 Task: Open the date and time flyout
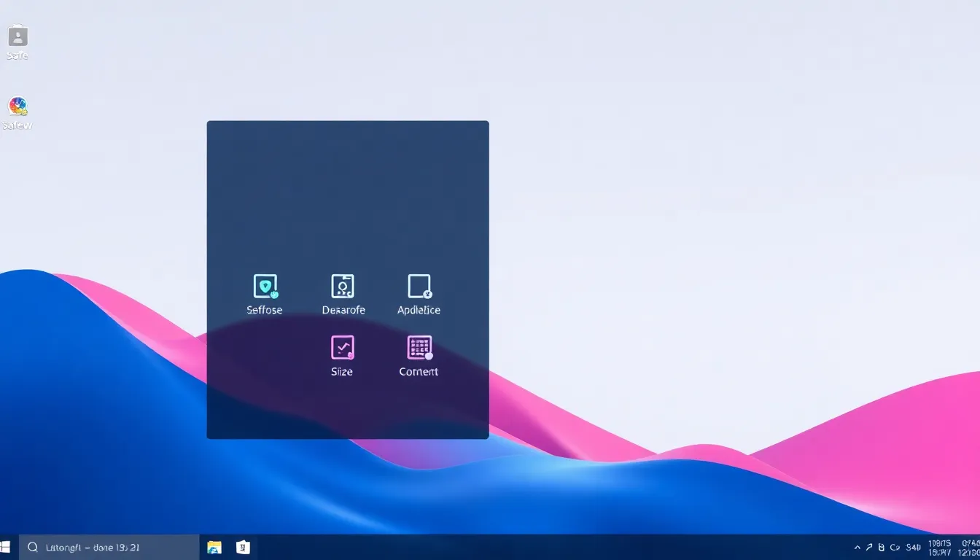pyautogui.click(x=940, y=547)
